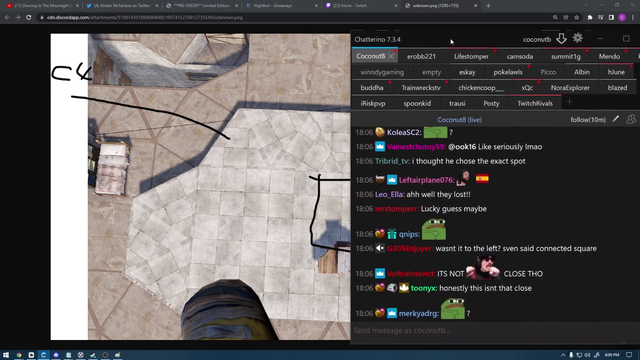Image resolution: width=640 pixels, height=360 pixels.
Task: Open the buddha chat tab
Action: point(372,88)
